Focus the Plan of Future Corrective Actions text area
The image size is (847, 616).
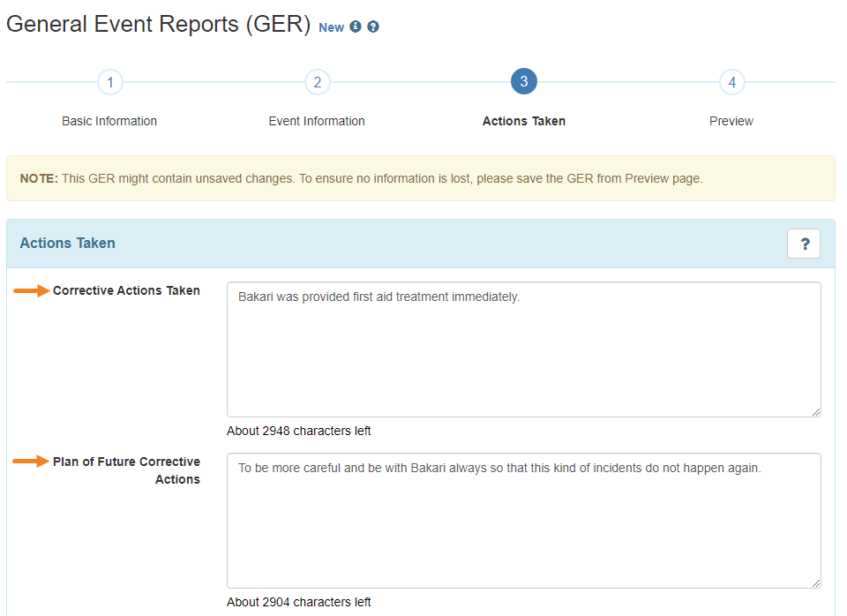click(x=524, y=521)
